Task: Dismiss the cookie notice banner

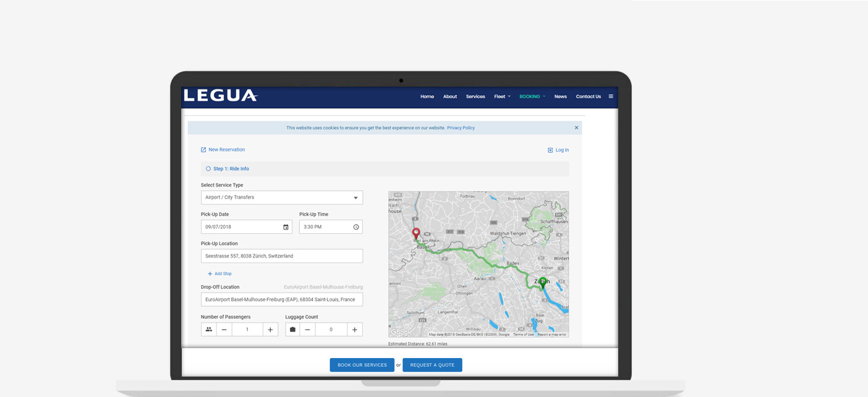Action: tap(576, 128)
